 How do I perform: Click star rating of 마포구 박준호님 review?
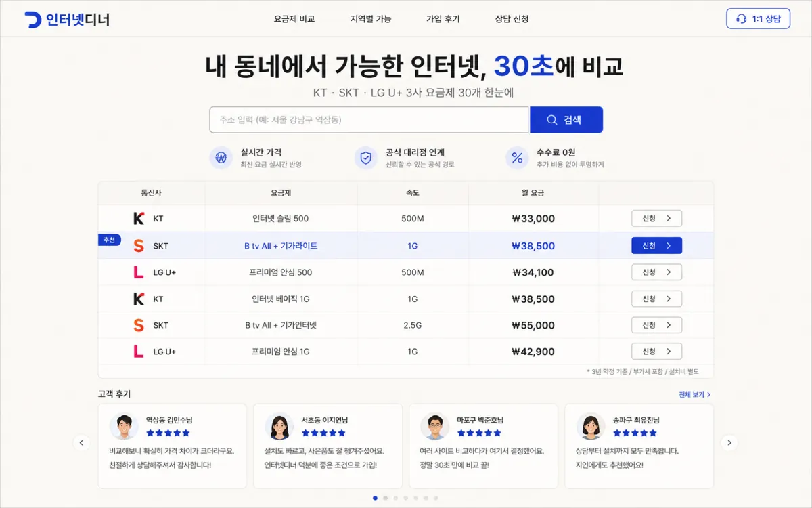click(479, 433)
